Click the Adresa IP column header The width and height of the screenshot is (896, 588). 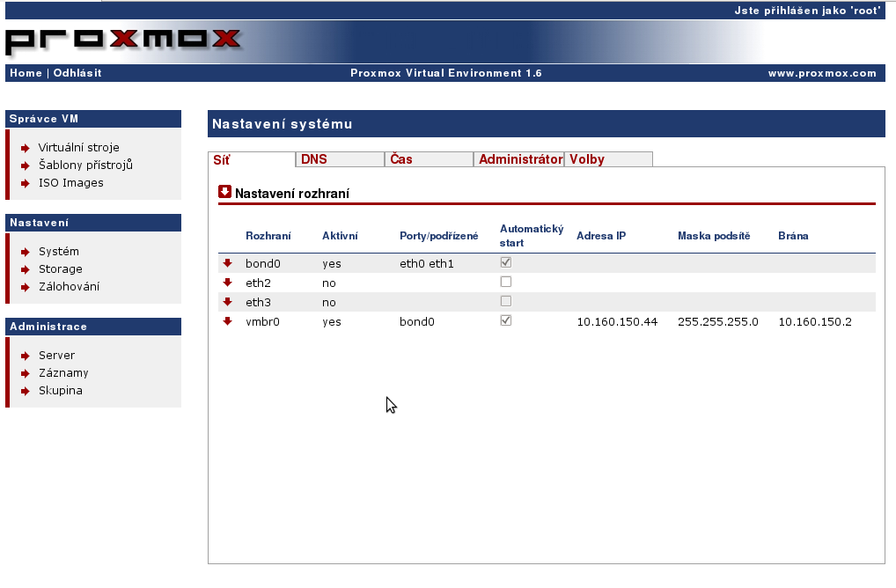coord(601,236)
